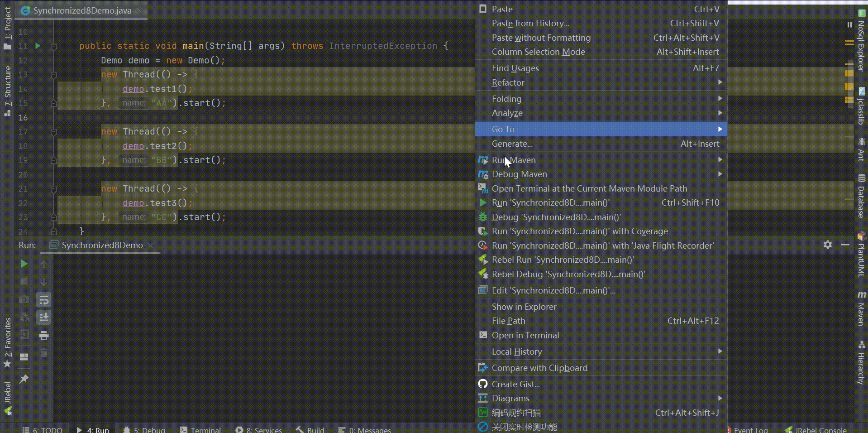Image resolution: width=868 pixels, height=433 pixels.
Task: Click the print console output icon
Action: [x=44, y=335]
